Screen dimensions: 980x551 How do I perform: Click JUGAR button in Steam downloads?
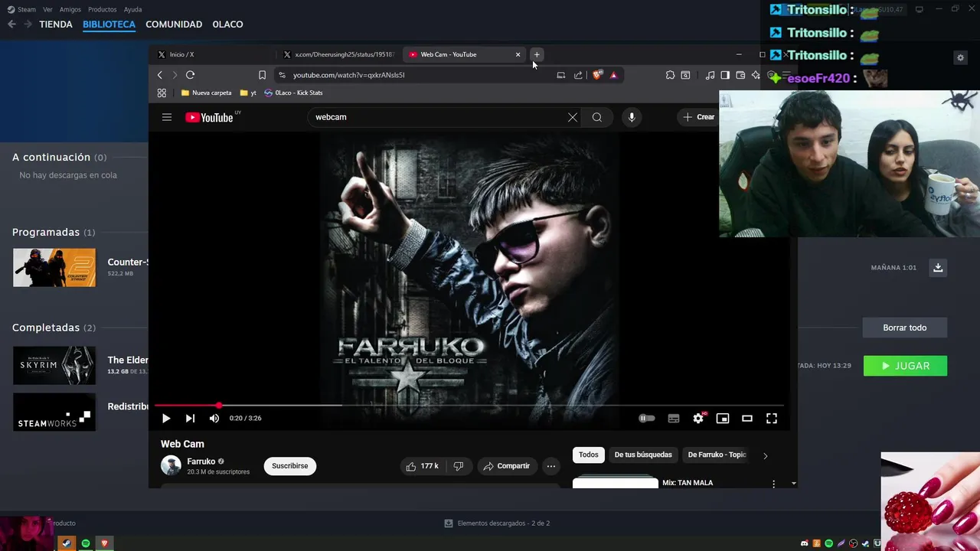coord(905,366)
